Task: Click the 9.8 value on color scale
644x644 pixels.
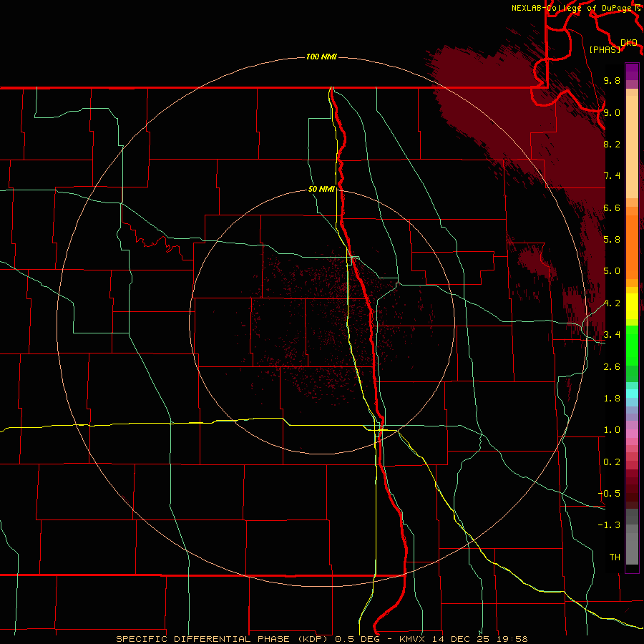Action: tap(612, 80)
